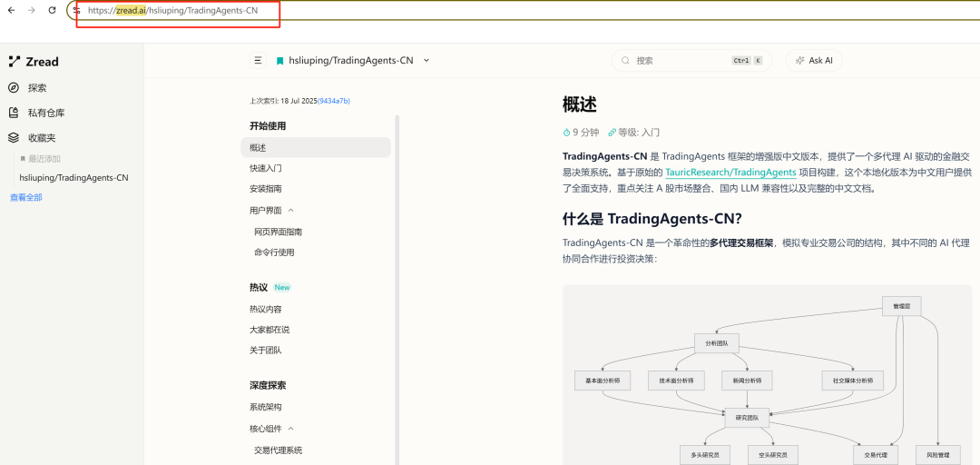Image resolution: width=980 pixels, height=465 pixels.
Task: Click the New badge beside 热议
Action: pos(282,288)
